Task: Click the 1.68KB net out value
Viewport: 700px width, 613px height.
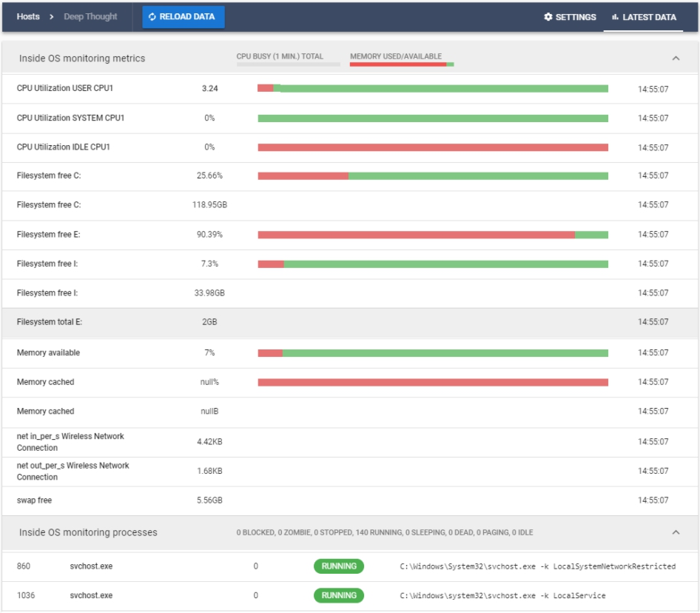Action: (209, 471)
